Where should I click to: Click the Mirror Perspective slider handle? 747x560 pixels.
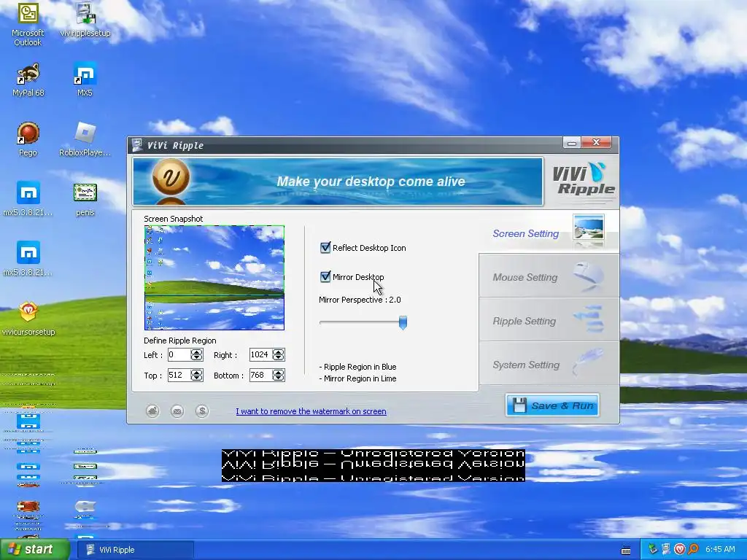click(x=403, y=322)
